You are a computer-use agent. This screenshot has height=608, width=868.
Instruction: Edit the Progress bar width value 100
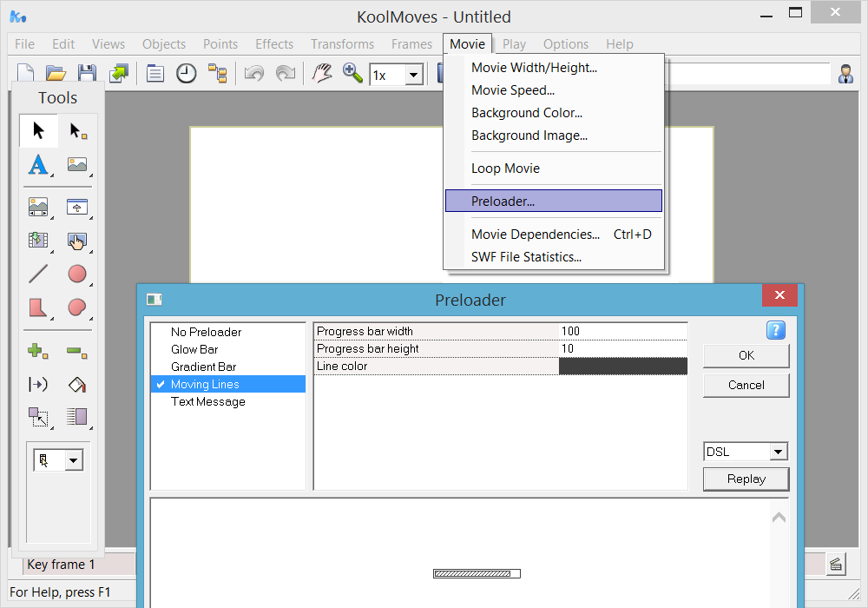622,331
